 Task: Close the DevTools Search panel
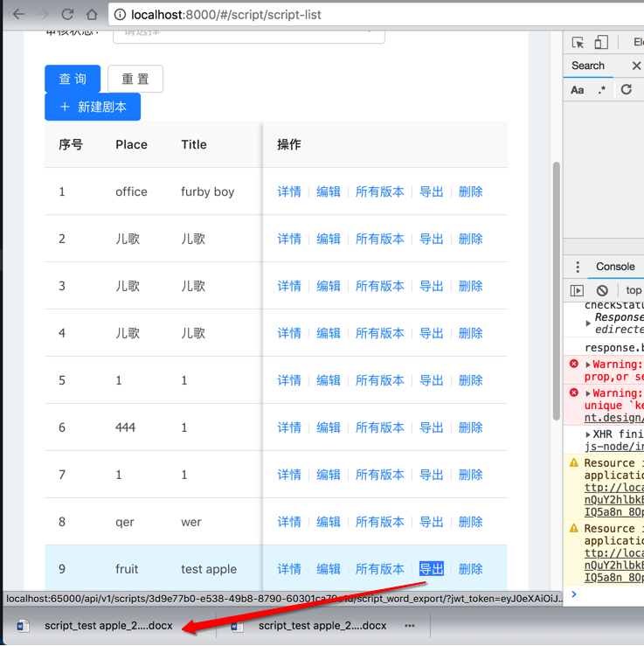point(637,66)
